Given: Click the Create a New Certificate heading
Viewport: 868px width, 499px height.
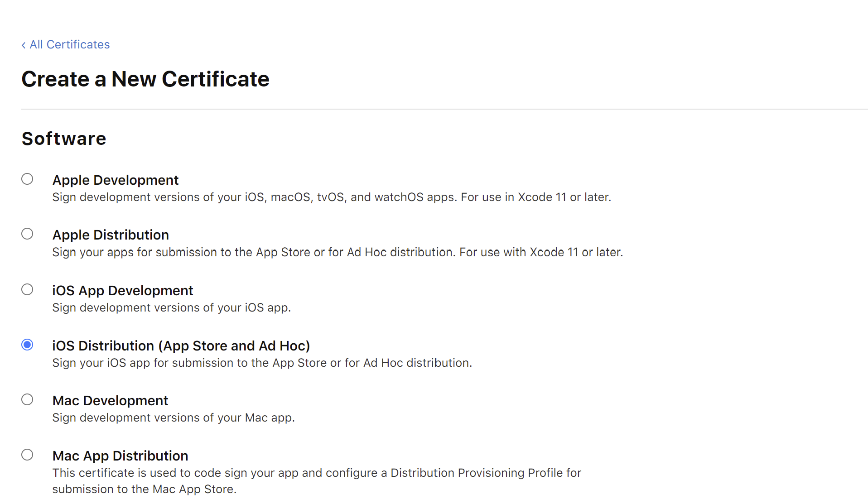Looking at the screenshot, I should (145, 79).
